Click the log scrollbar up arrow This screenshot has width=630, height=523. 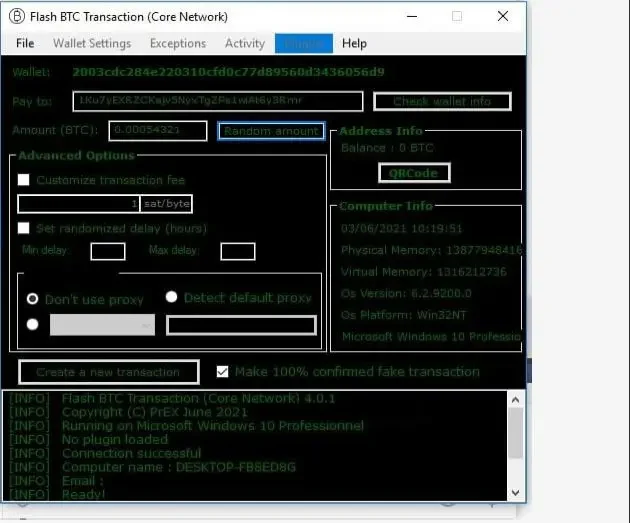(x=515, y=400)
